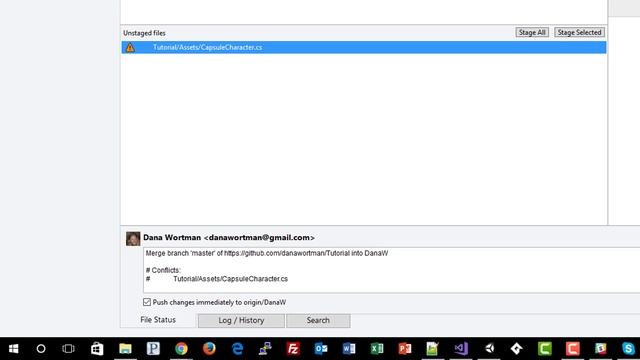Viewport: 640px width, 360px height.
Task: Open the green Camtasia icon in taskbar
Action: (545, 349)
